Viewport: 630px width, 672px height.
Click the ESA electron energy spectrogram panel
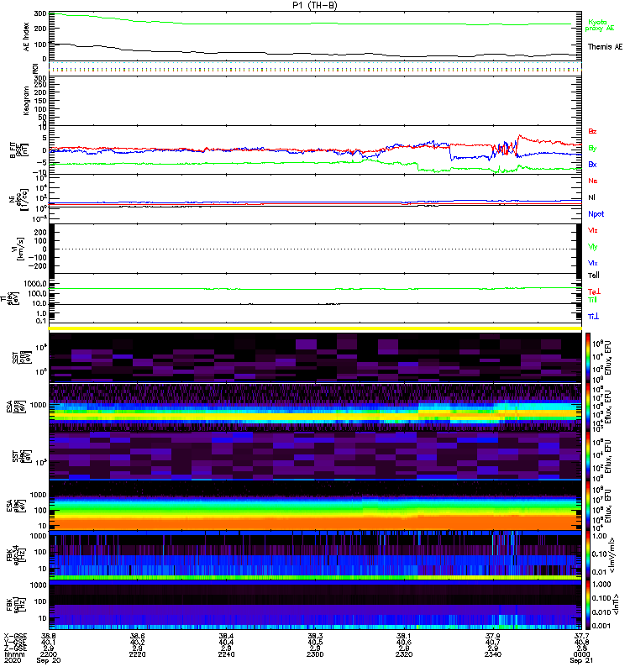[315, 506]
